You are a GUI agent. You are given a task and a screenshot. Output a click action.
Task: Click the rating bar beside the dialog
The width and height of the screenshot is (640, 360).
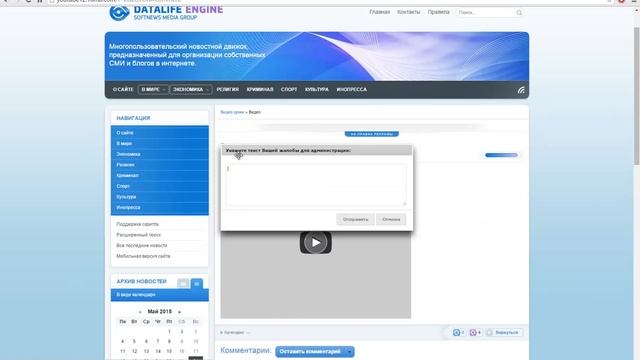point(501,155)
